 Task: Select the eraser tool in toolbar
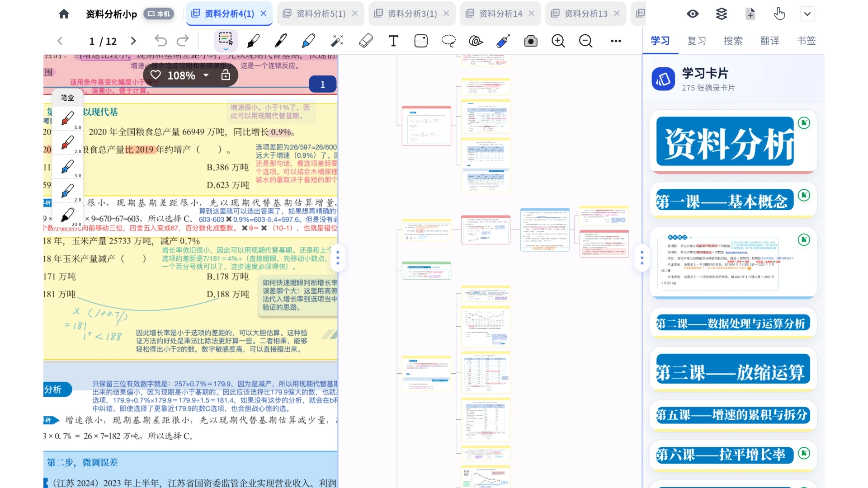(366, 41)
